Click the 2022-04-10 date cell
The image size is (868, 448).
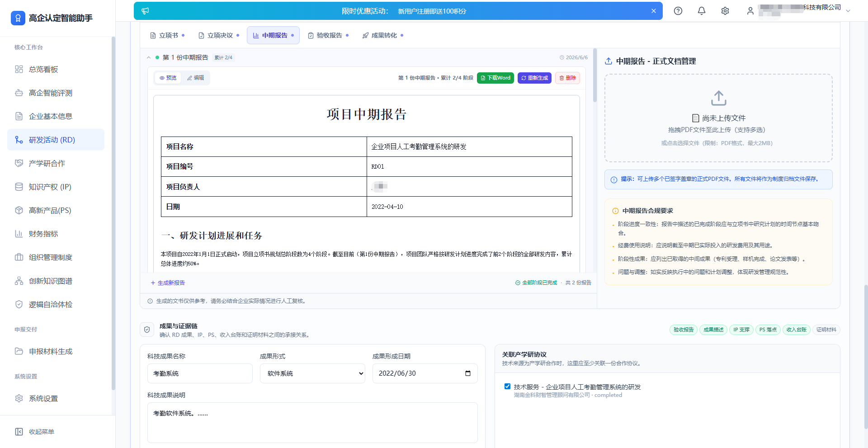tap(469, 207)
